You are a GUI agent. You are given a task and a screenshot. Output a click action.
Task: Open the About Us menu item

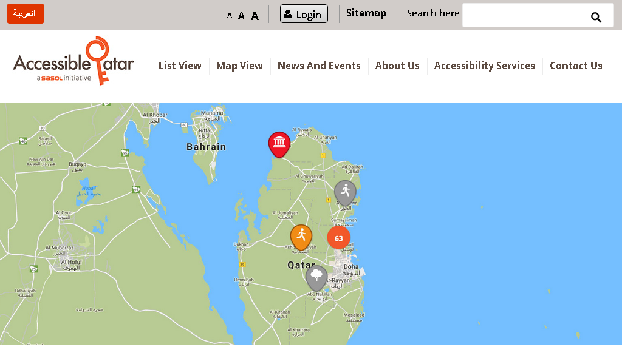tap(397, 66)
